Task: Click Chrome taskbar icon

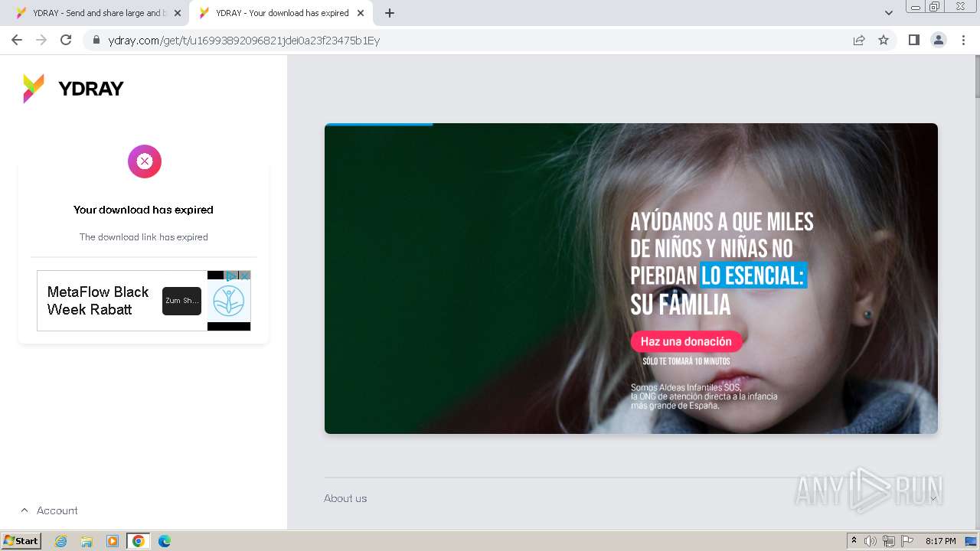Action: click(x=139, y=541)
